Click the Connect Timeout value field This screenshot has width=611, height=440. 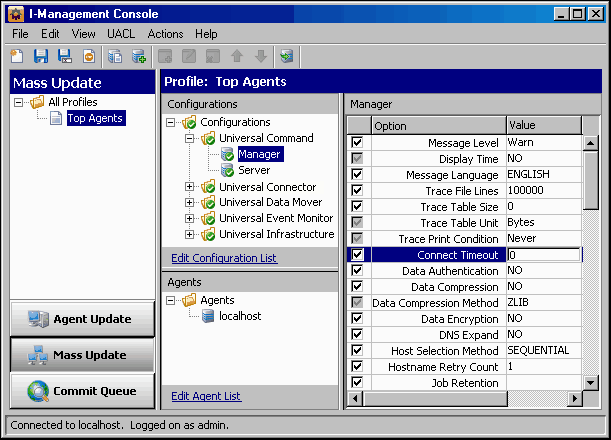[x=542, y=255]
